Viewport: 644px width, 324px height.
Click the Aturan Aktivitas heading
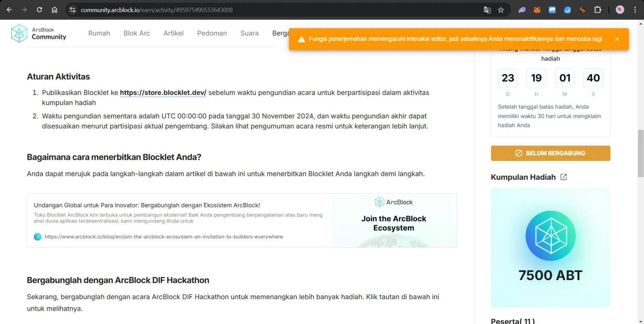[58, 76]
